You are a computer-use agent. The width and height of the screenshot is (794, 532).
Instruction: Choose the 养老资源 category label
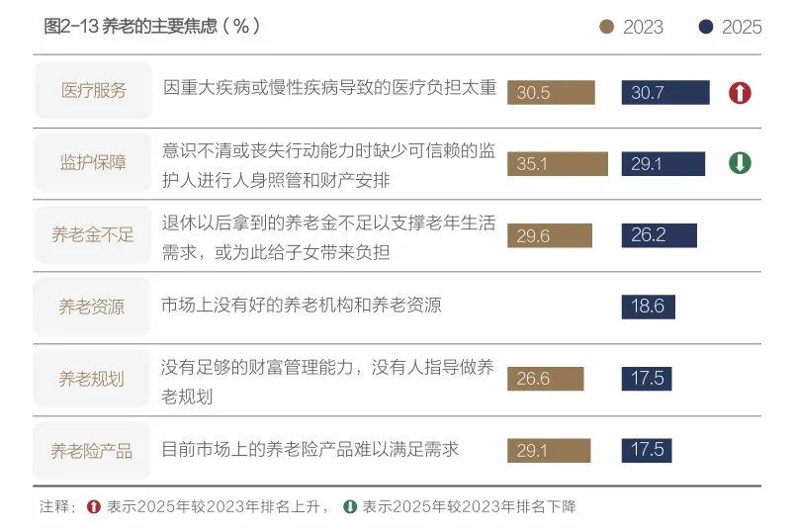click(x=91, y=307)
